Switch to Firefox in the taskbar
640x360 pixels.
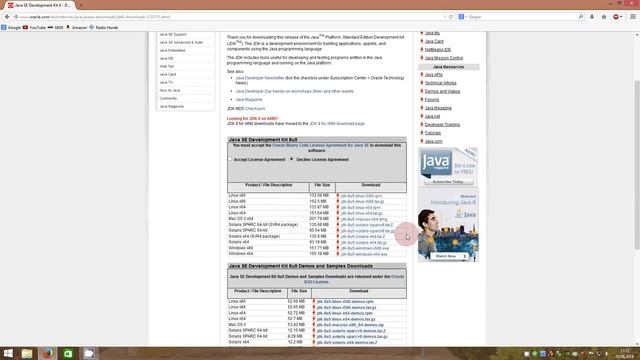(48, 353)
